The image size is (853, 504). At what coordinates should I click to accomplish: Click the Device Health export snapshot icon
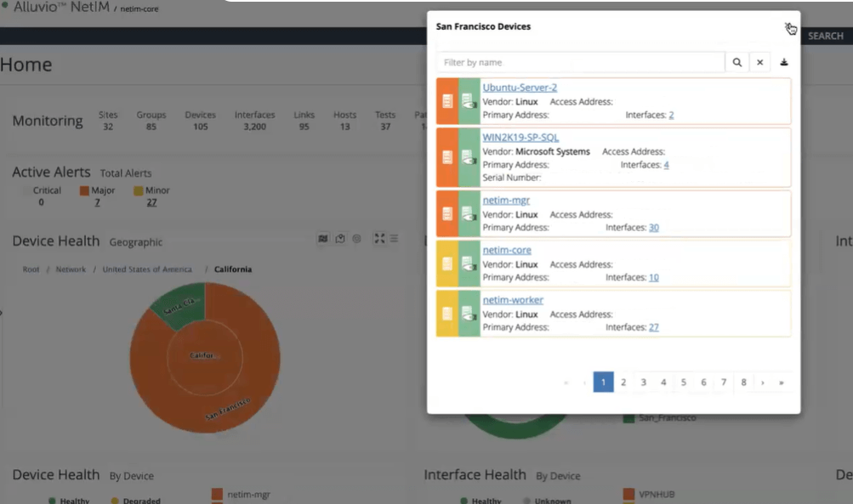[340, 238]
